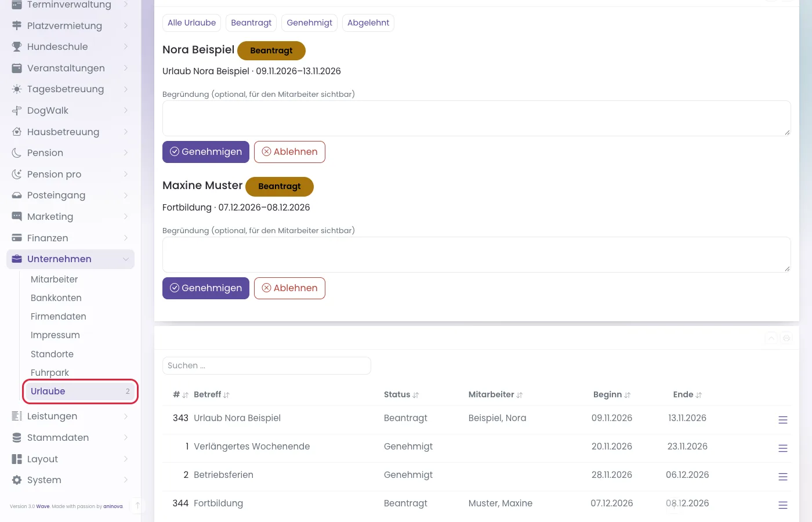
Task: Sort table by Status column
Action: [401, 394]
